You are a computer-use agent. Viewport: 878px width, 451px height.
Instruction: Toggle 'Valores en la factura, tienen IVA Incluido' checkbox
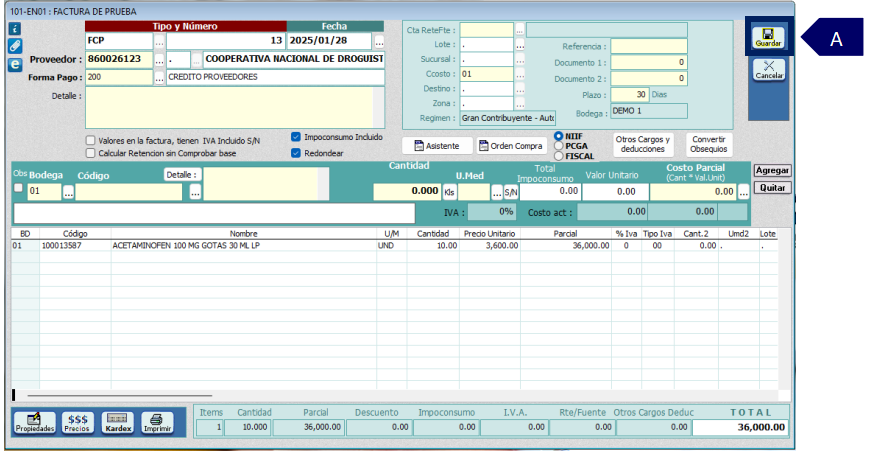(91, 141)
